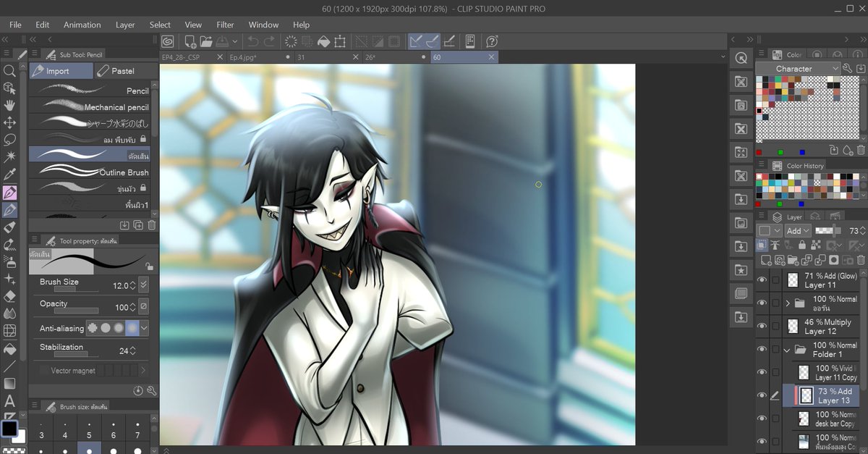The image size is (868, 454).
Task: Choose the Outline Brush sub tool
Action: (90, 172)
